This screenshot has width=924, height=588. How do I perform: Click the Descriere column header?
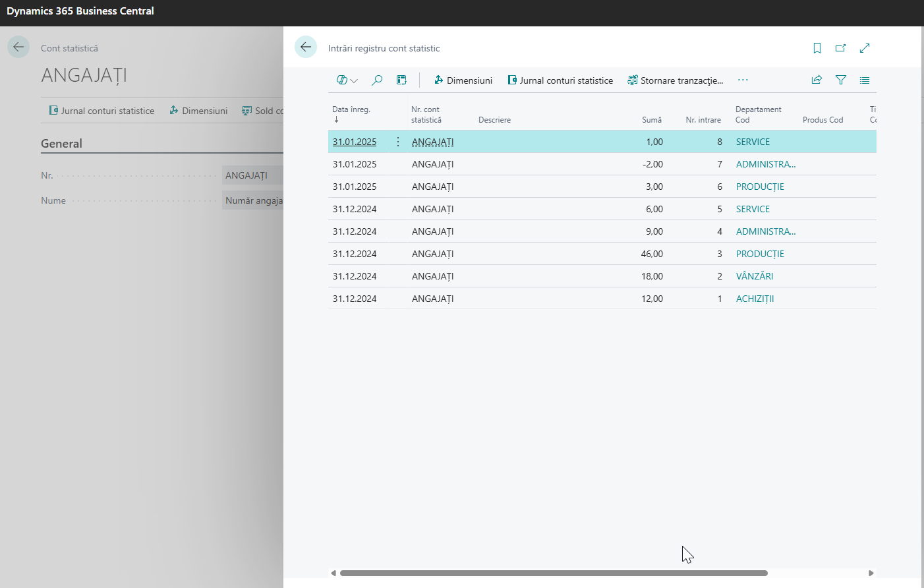pyautogui.click(x=494, y=120)
